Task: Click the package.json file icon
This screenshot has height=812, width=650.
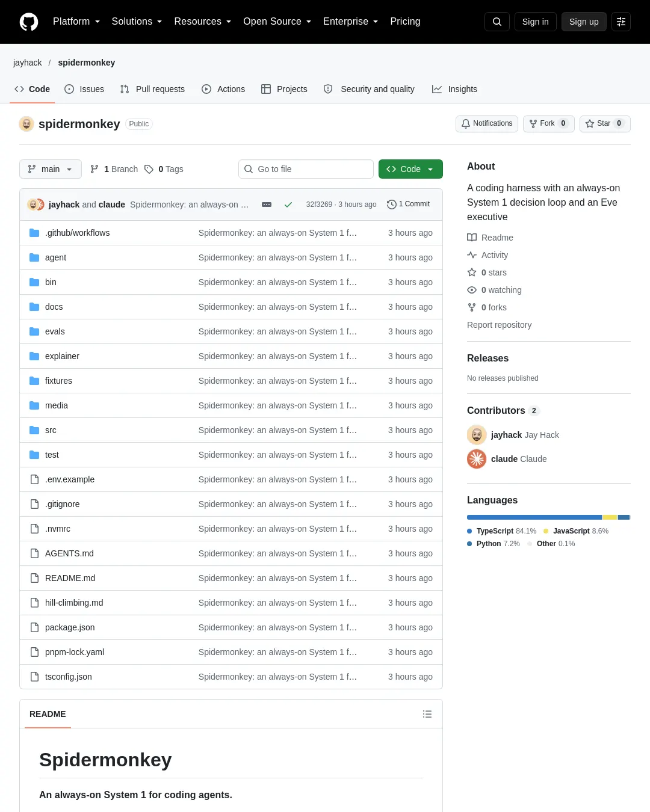Action: tap(34, 627)
